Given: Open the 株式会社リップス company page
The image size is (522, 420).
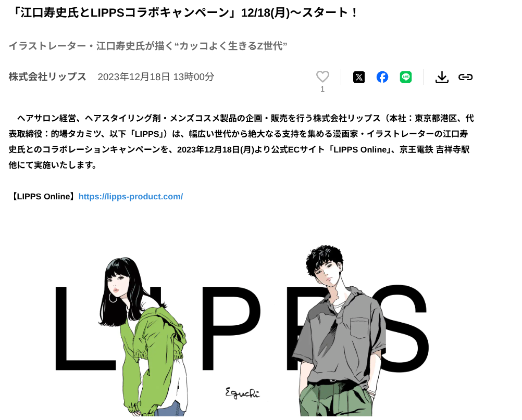Looking at the screenshot, I should click(47, 77).
